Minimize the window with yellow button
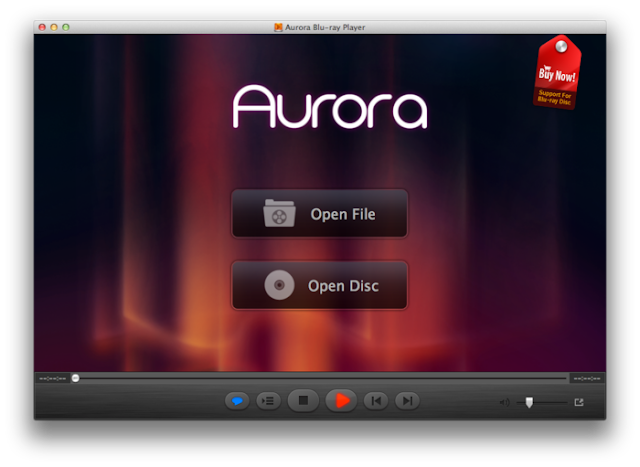640x467 pixels. coord(54,27)
